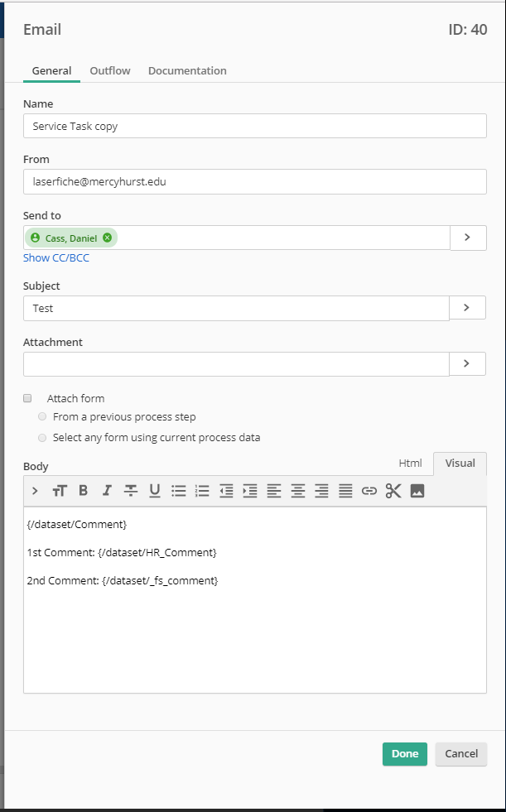
Task: Toggle bold formatting in body toolbar
Action: point(83,491)
